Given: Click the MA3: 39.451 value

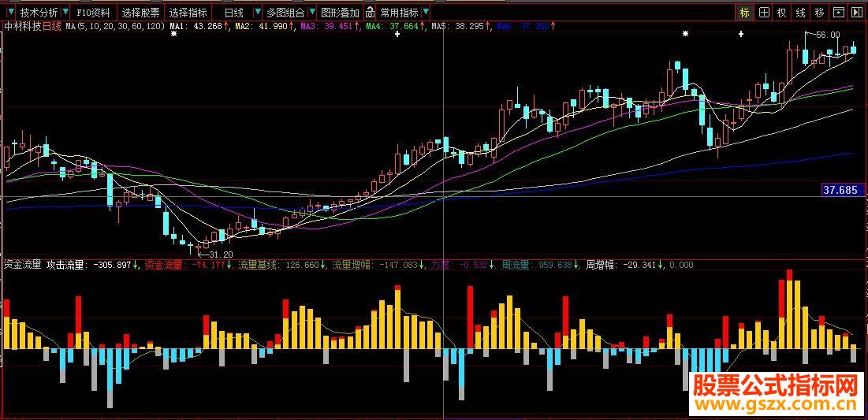Looking at the screenshot, I should (326, 25).
